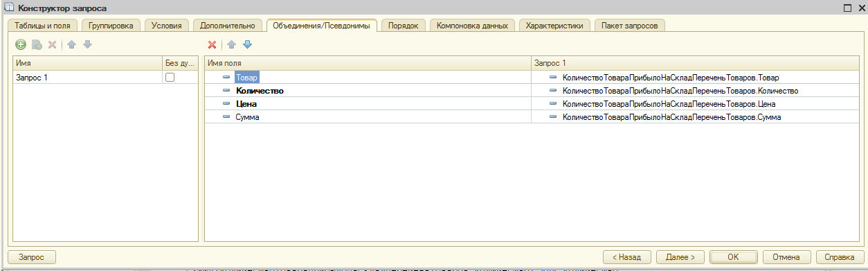Click source field ending in ПереченьТоваров.Количество
Viewport: 868px width, 271px height.
(680, 91)
